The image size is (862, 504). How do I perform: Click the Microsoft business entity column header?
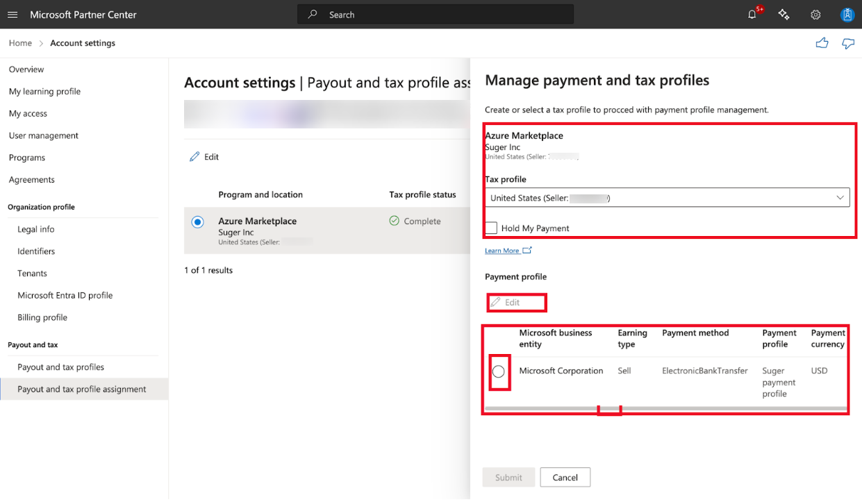pos(556,339)
